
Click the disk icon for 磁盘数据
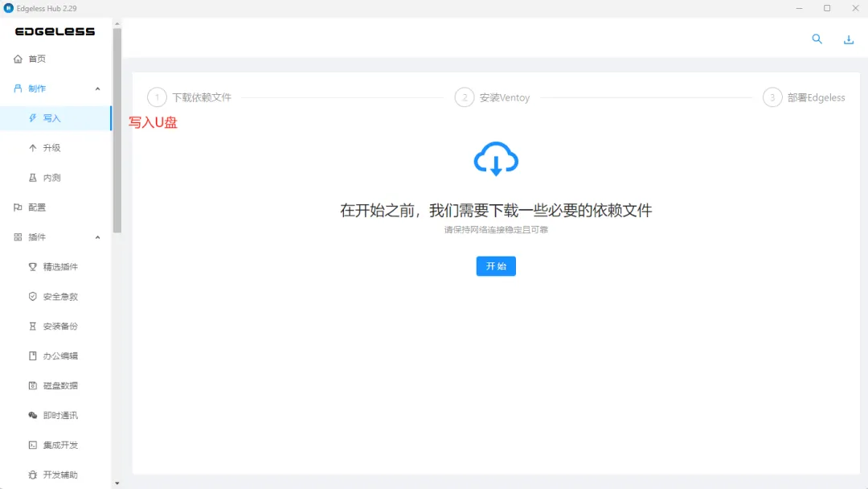tap(33, 385)
